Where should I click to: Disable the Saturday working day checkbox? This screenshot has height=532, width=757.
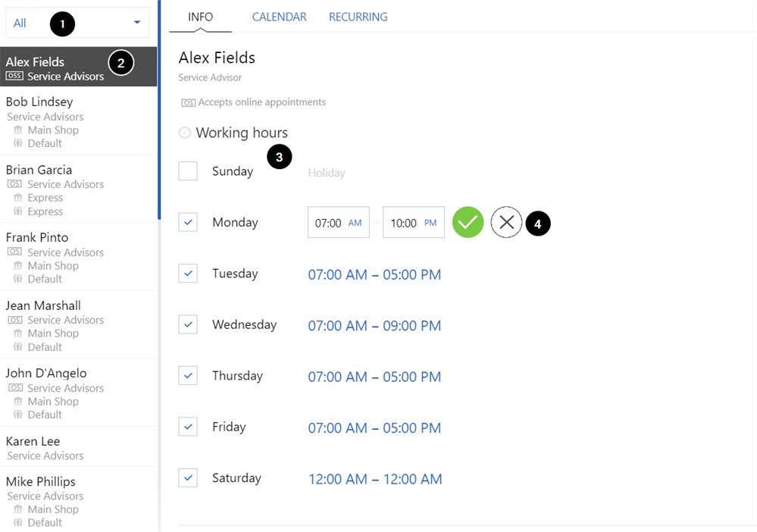coord(188,478)
